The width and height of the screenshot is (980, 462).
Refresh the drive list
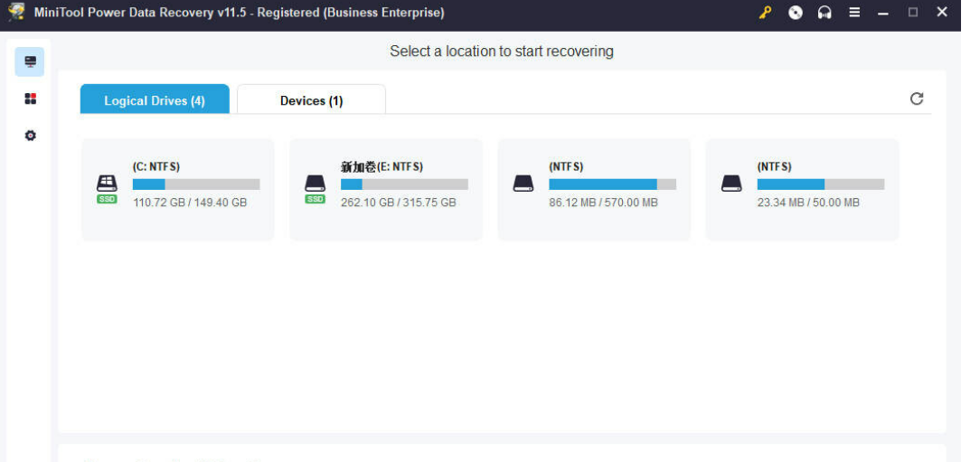click(x=917, y=99)
